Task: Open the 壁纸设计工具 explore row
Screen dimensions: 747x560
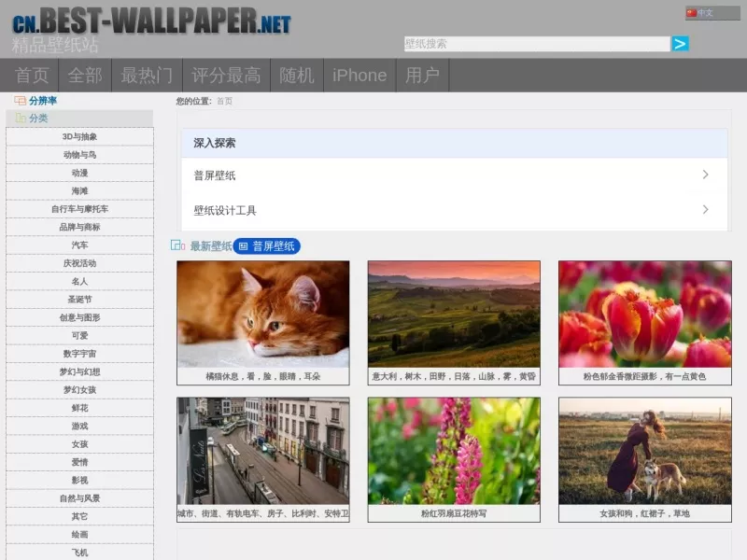Action: tap(455, 210)
